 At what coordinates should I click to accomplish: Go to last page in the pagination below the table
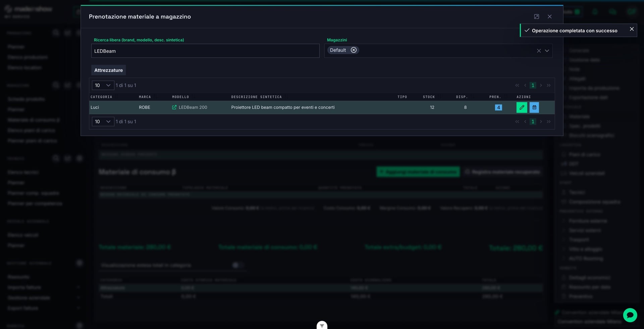pos(549,122)
